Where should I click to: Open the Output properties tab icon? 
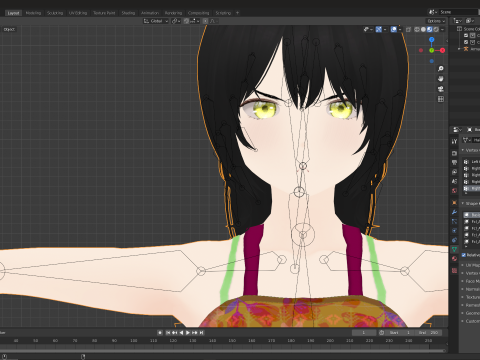pyautogui.click(x=454, y=163)
